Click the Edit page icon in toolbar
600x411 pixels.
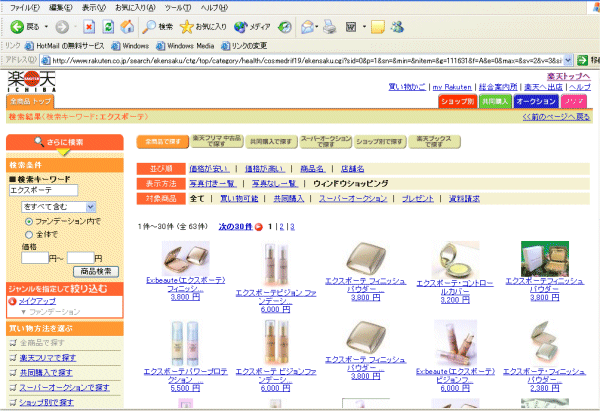[351, 27]
